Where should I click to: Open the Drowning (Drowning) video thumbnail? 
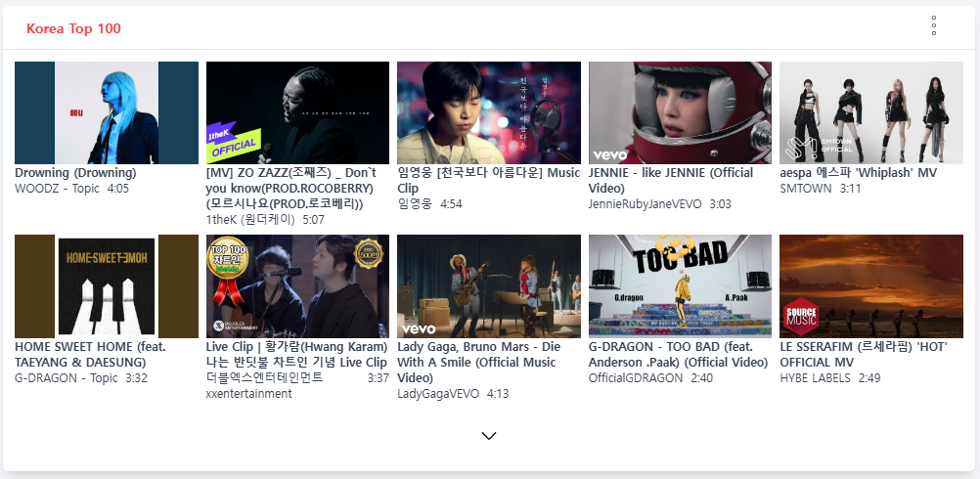(107, 112)
